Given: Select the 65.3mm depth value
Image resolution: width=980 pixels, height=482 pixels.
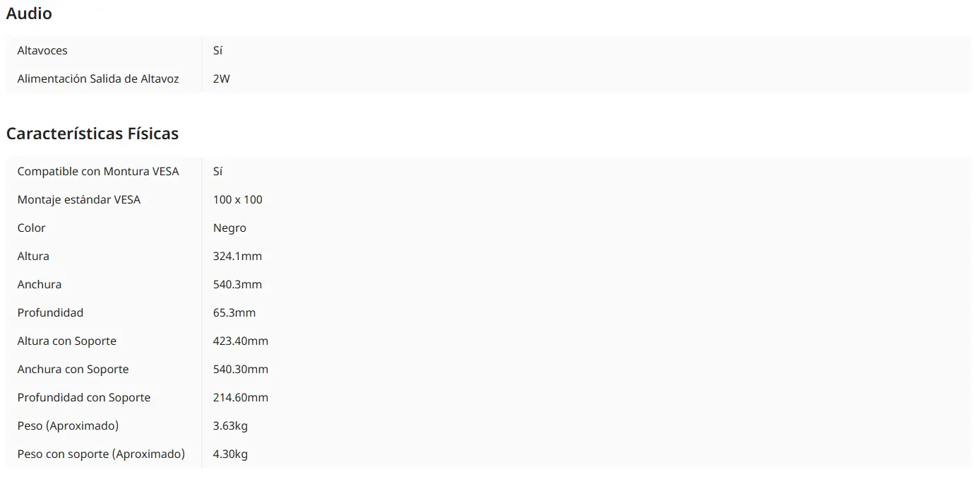Looking at the screenshot, I should (234, 313).
